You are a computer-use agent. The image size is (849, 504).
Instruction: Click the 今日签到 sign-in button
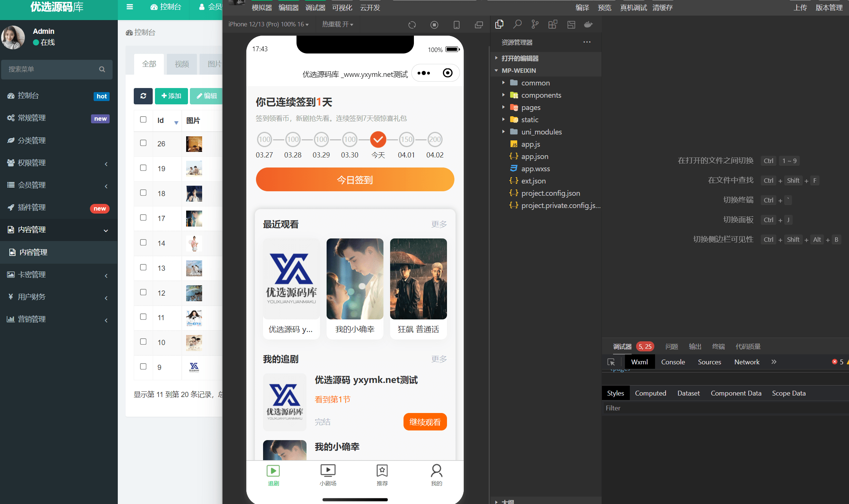point(355,180)
